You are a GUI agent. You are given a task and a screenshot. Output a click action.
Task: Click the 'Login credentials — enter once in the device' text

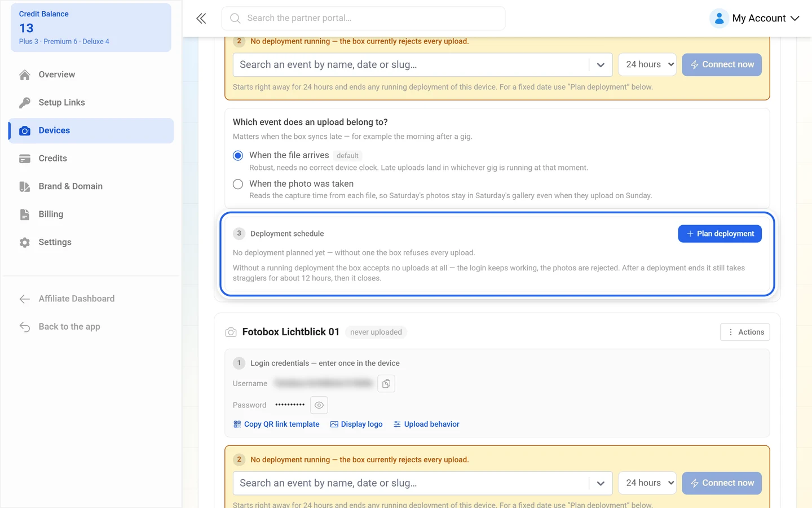coord(325,364)
